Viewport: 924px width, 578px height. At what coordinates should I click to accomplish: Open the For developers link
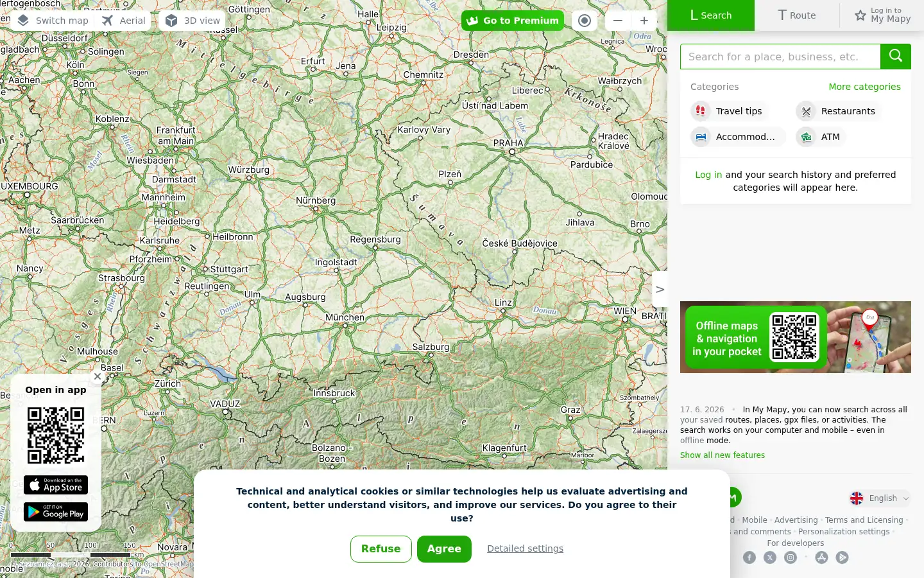pos(796,543)
